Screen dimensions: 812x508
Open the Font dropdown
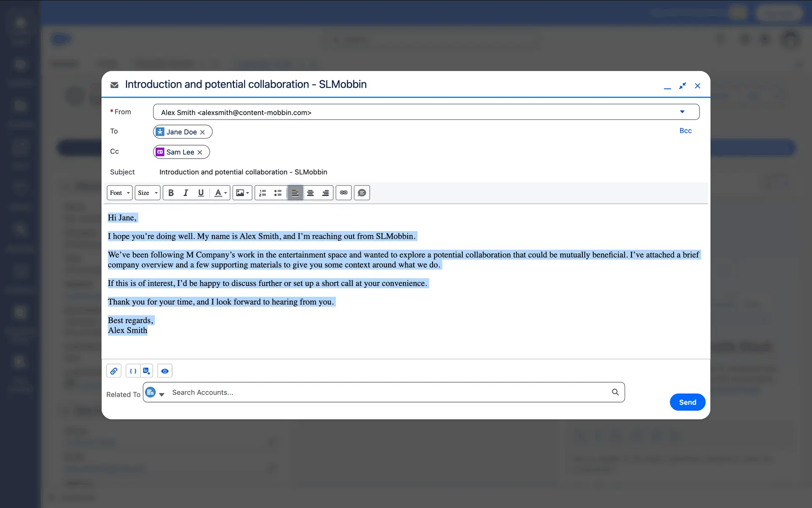pyautogui.click(x=120, y=193)
